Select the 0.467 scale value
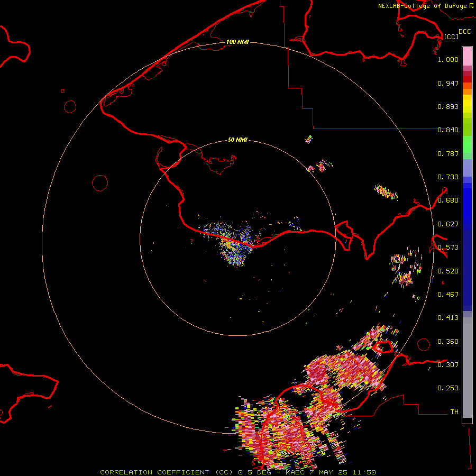Screen dimensions: 476x476 click(x=448, y=295)
